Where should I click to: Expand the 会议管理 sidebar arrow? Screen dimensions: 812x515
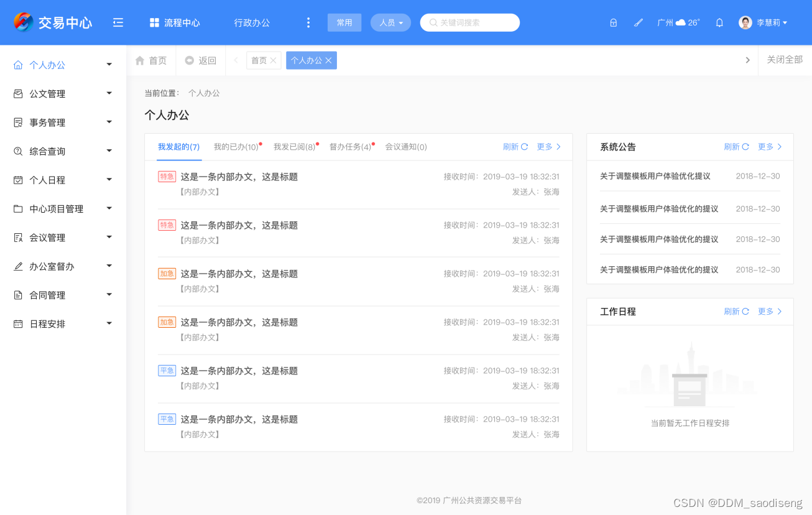coord(109,237)
